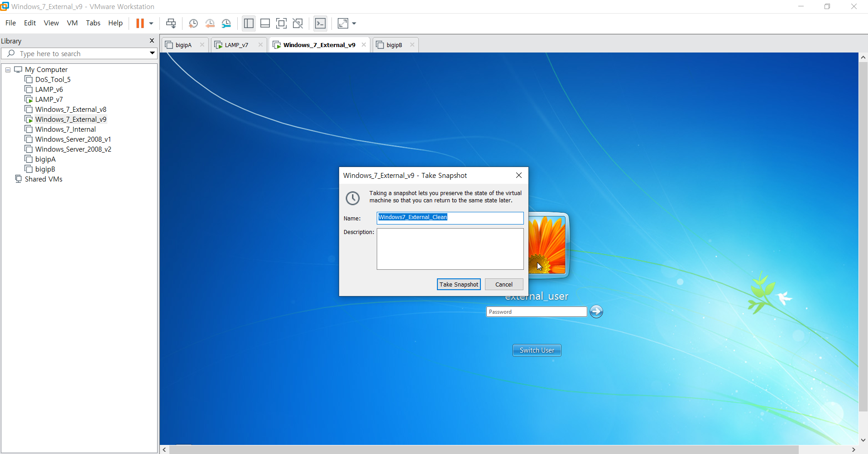
Task: Click the clock icon in the snapshot dialog
Action: (x=353, y=198)
